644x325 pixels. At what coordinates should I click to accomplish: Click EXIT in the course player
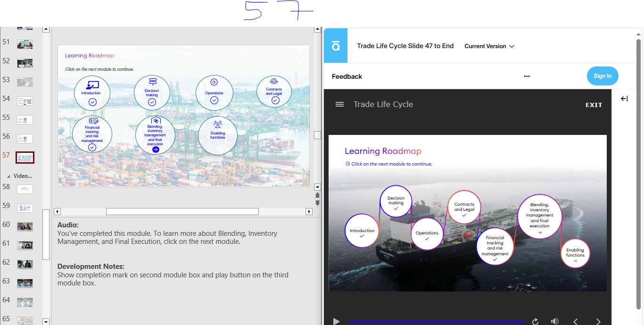coord(594,105)
